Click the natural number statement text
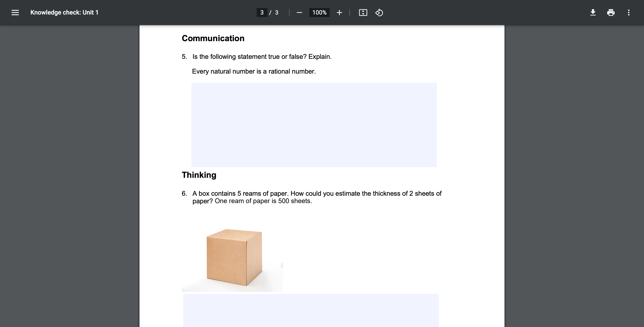 click(254, 72)
